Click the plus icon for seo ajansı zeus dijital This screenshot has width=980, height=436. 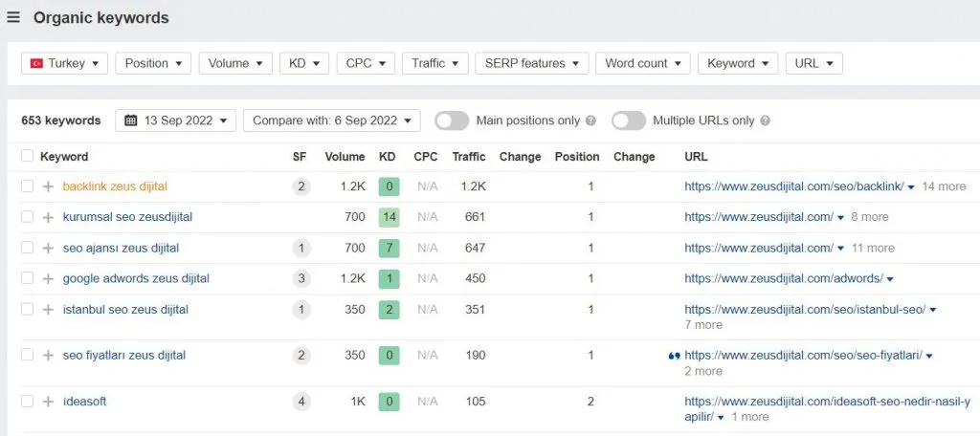click(x=48, y=248)
